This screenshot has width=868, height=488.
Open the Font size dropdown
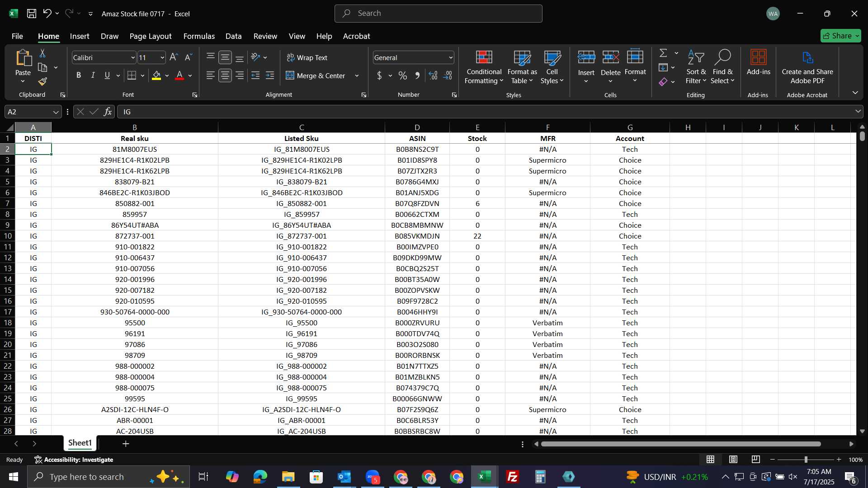162,57
